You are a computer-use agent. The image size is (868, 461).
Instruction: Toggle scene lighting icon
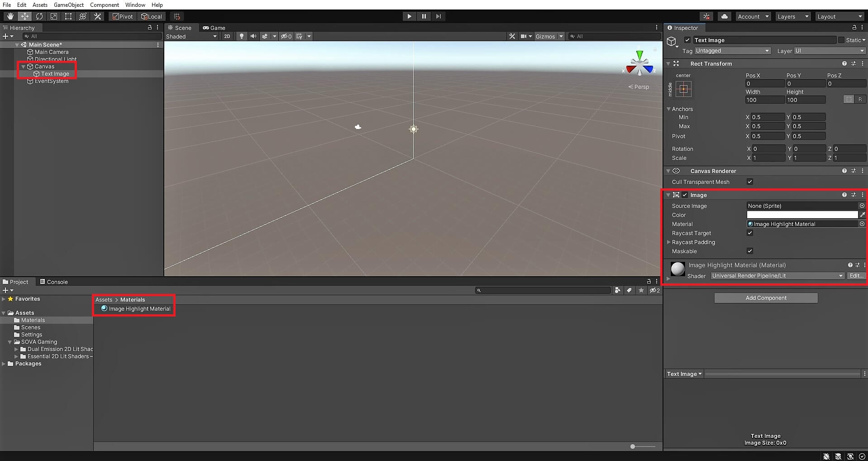pyautogui.click(x=242, y=36)
